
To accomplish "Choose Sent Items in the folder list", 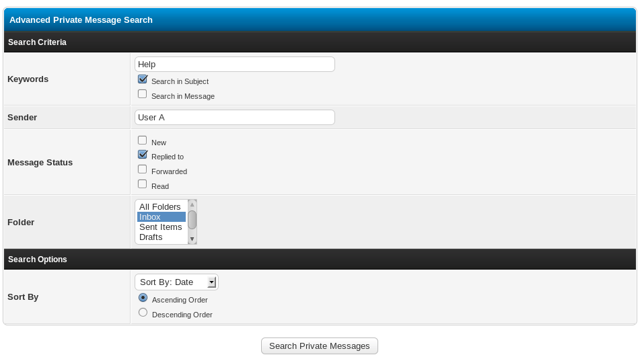I will point(162,227).
